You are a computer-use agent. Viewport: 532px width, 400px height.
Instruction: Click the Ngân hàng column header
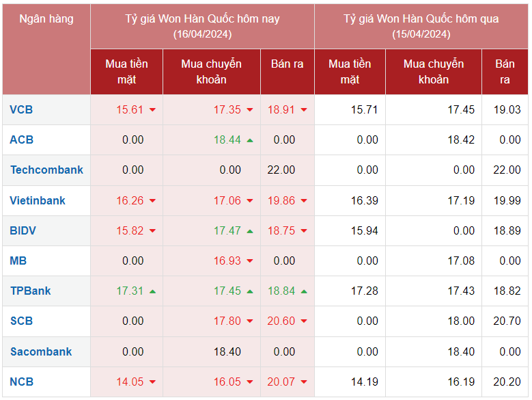pos(46,49)
